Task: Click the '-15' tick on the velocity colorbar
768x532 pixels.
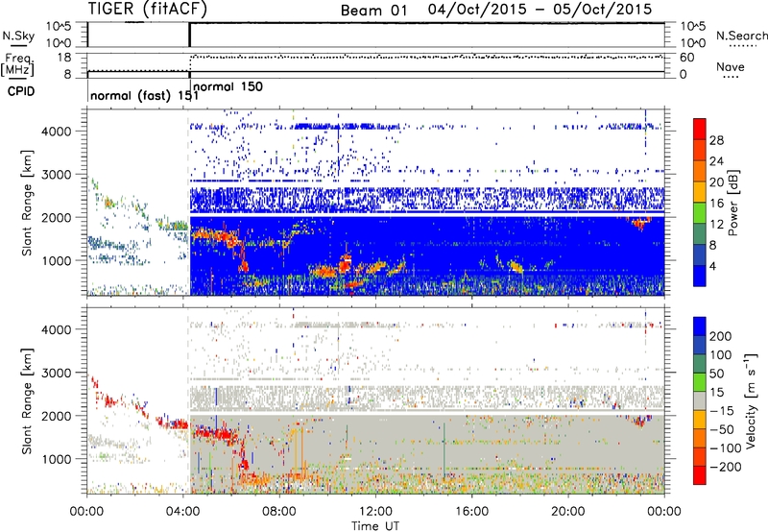Action: pos(721,410)
